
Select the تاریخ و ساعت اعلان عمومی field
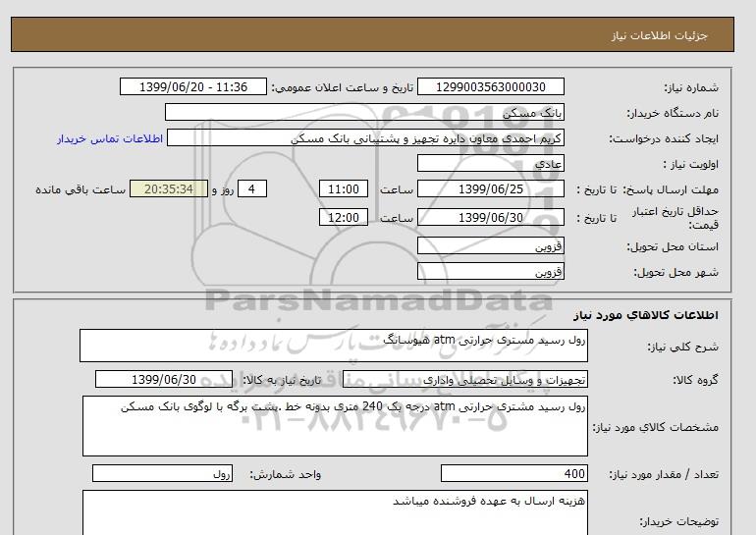pyautogui.click(x=192, y=87)
